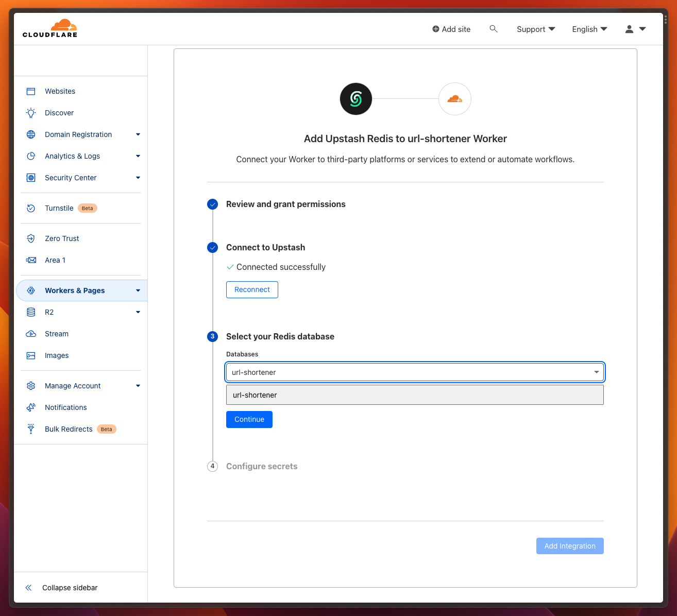
Task: Click the Analytics & Logs pie chart icon
Action: 31,156
